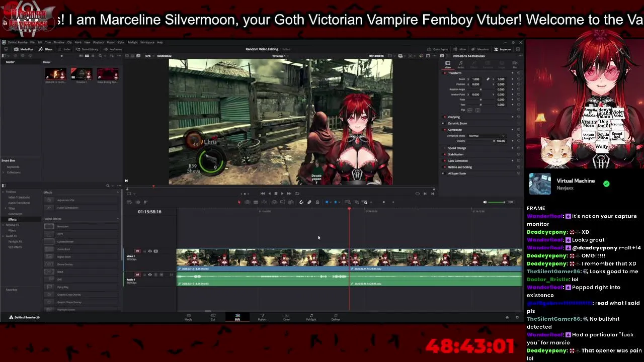The height and width of the screenshot is (362, 644).
Task: Toggle timeline Snapping magnet icon
Action: [x=301, y=202]
